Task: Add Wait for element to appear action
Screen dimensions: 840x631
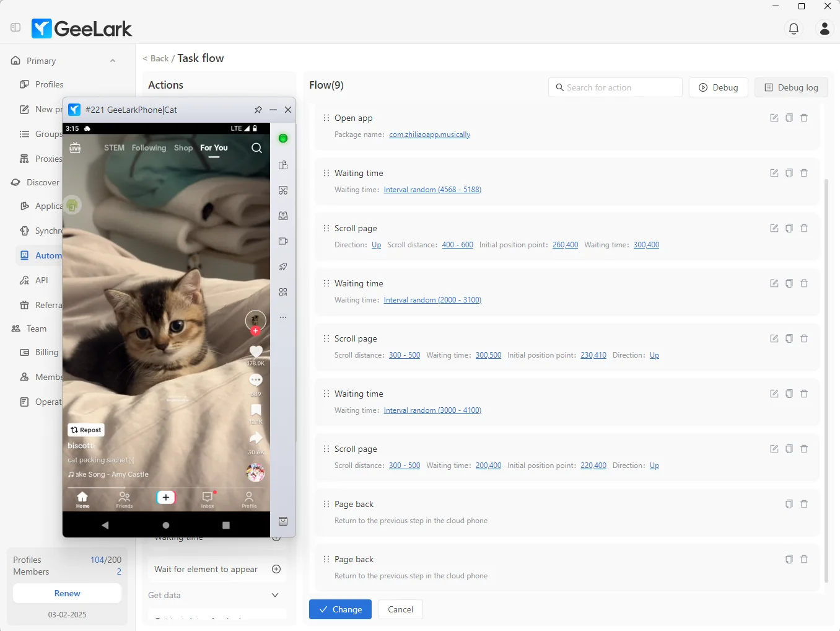Action: pyautogui.click(x=276, y=569)
